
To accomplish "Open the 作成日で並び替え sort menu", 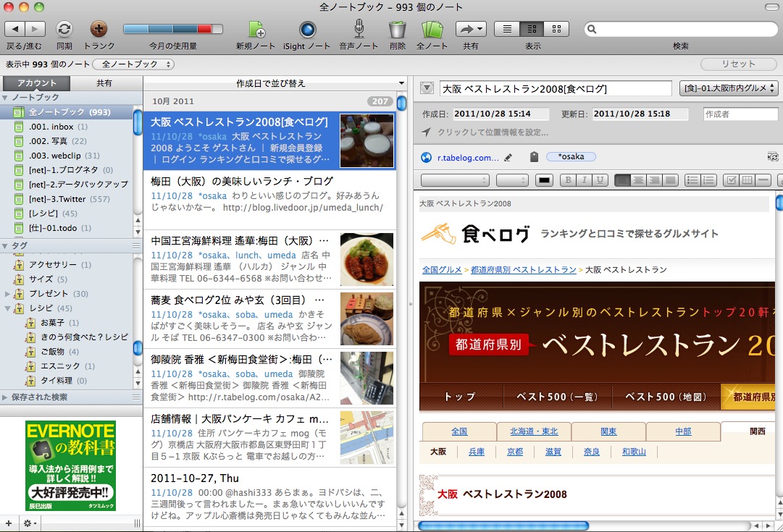I will [x=274, y=83].
